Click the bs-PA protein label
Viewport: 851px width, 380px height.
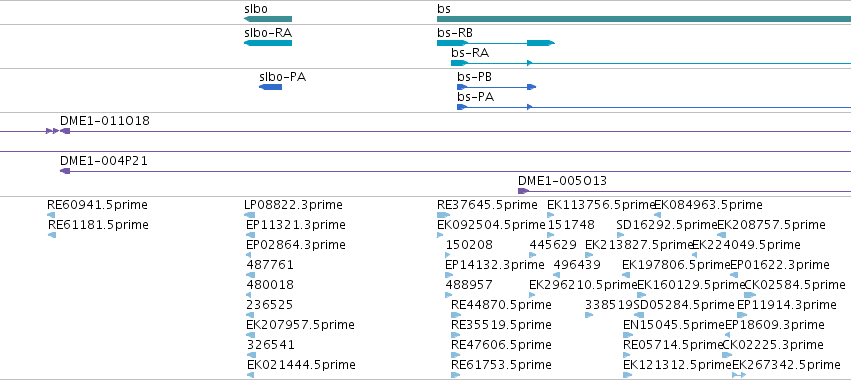tap(475, 97)
